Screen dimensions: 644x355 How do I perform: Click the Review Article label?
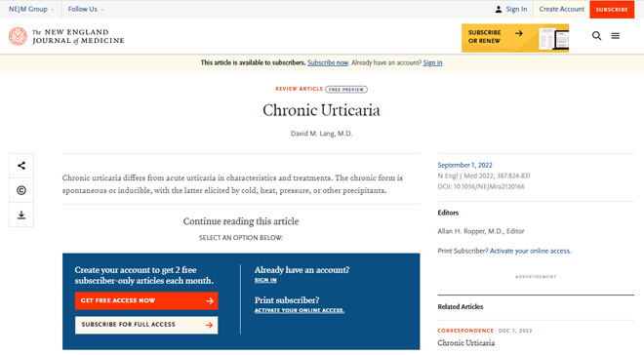299,89
